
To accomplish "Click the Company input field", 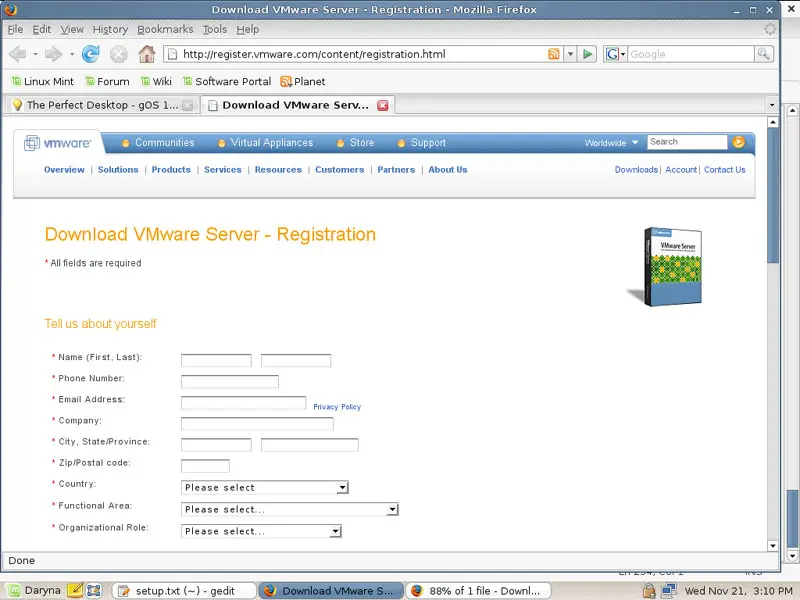I will tap(257, 423).
